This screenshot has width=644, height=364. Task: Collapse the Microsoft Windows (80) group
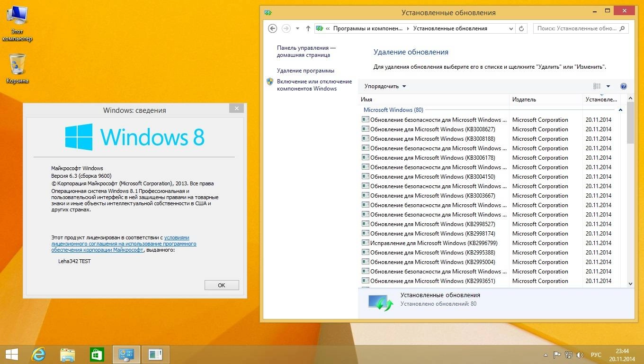coord(620,109)
